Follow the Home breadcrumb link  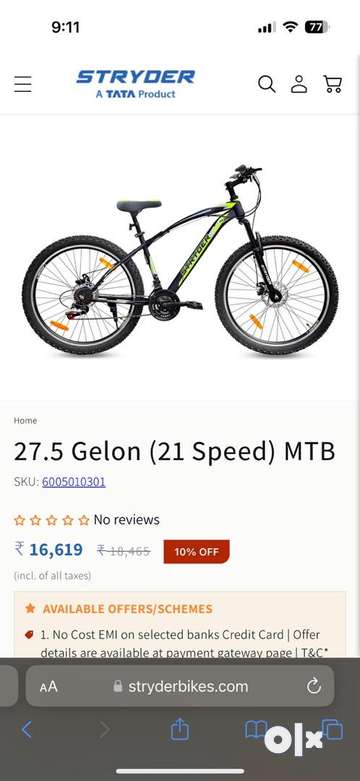[x=25, y=420]
